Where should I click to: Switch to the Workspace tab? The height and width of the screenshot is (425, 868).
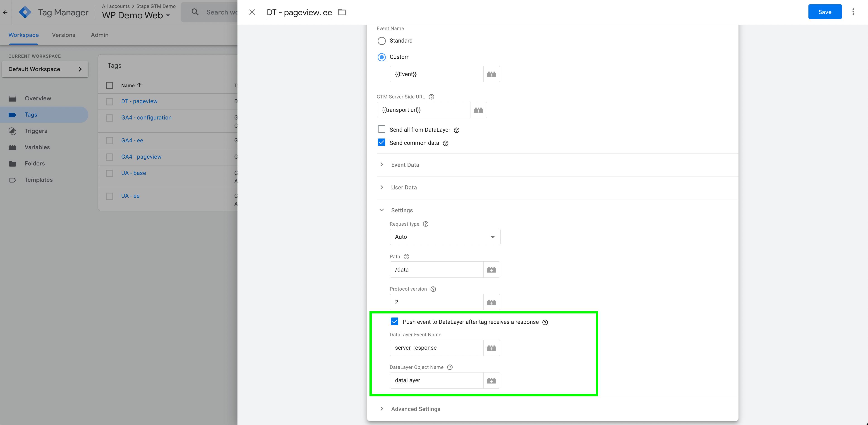tap(24, 35)
